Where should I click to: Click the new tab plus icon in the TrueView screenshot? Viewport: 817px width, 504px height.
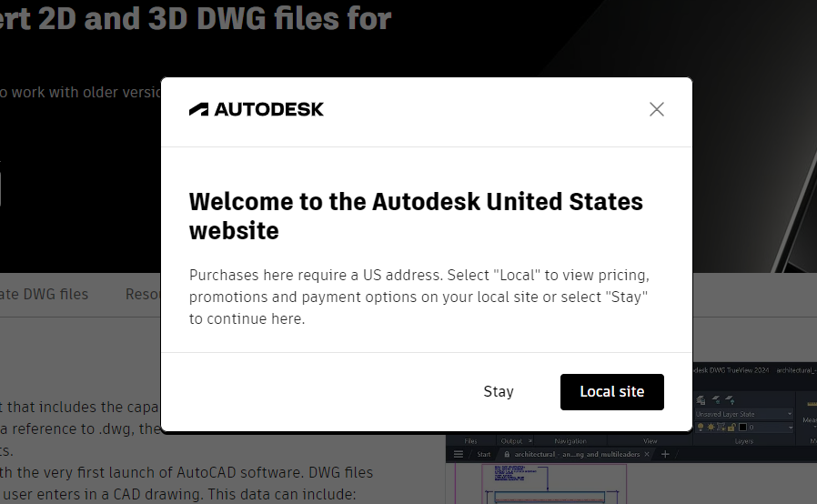[665, 454]
